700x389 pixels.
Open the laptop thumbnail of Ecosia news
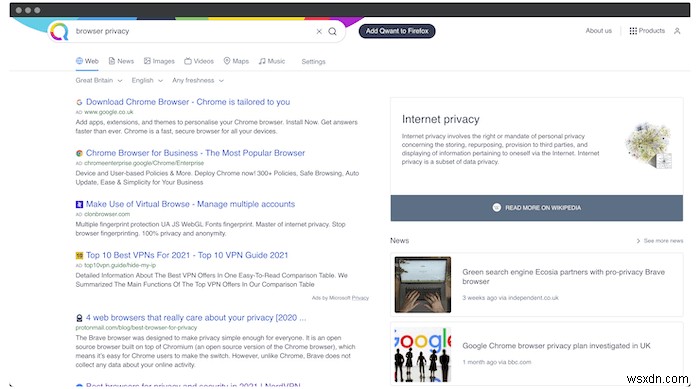click(423, 284)
